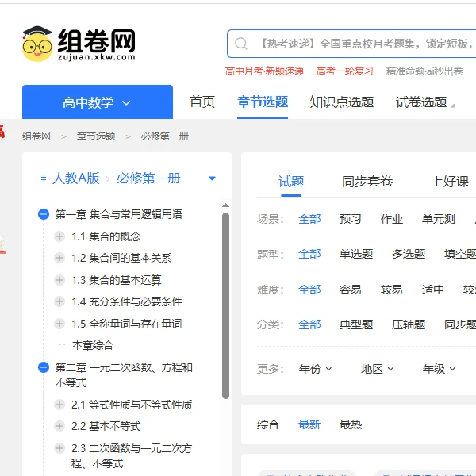Select 1.3 集合的基本运算 text
This screenshot has height=476, width=476.
tap(117, 280)
